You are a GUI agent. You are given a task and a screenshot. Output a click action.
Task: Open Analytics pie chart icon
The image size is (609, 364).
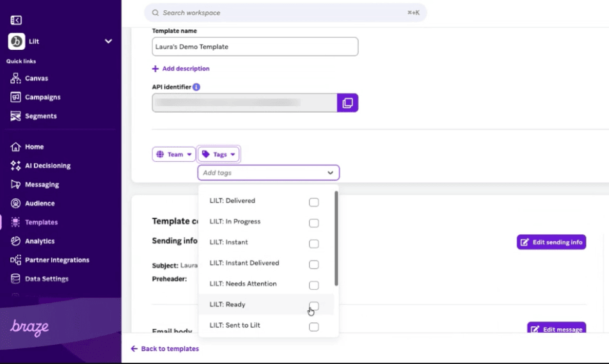15,241
